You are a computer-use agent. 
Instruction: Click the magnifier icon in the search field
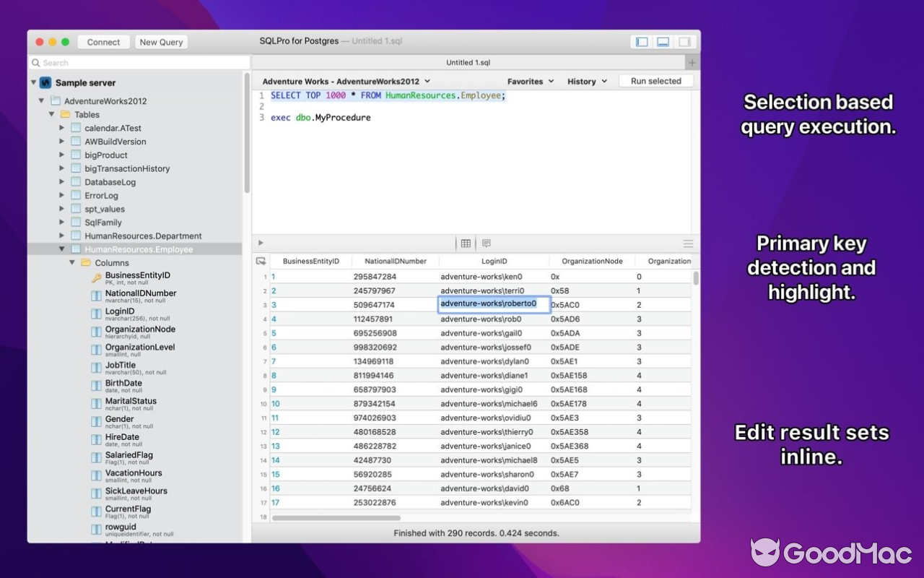36,63
